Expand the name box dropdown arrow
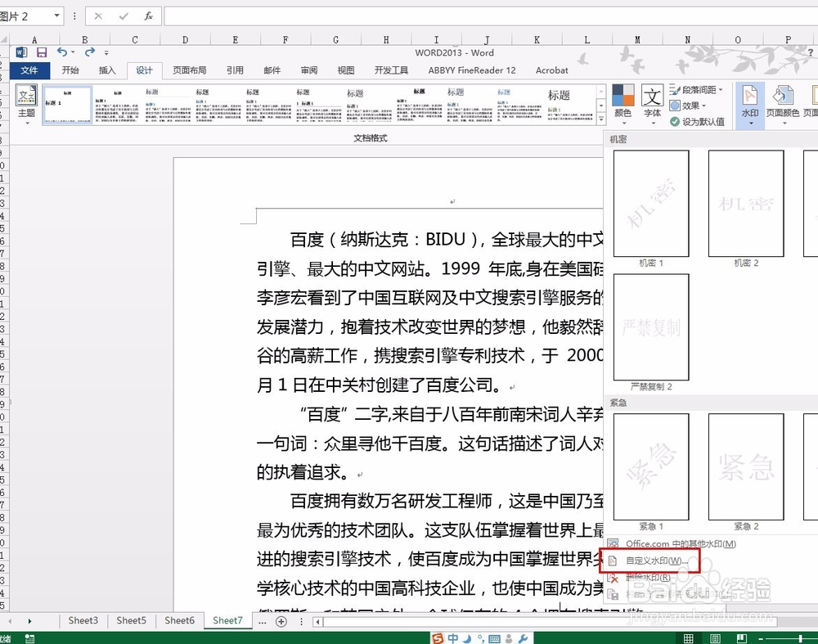Viewport: 818px width, 644px height. point(56,16)
